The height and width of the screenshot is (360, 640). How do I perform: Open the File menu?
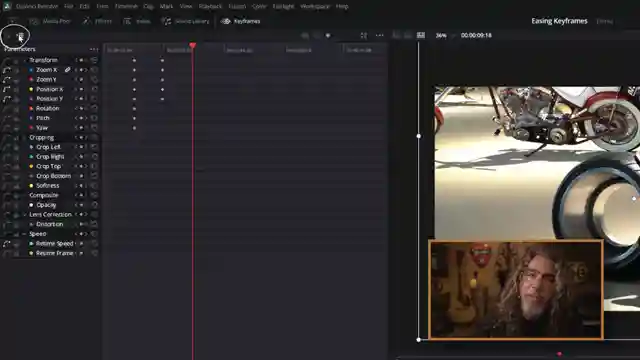pyautogui.click(x=69, y=7)
